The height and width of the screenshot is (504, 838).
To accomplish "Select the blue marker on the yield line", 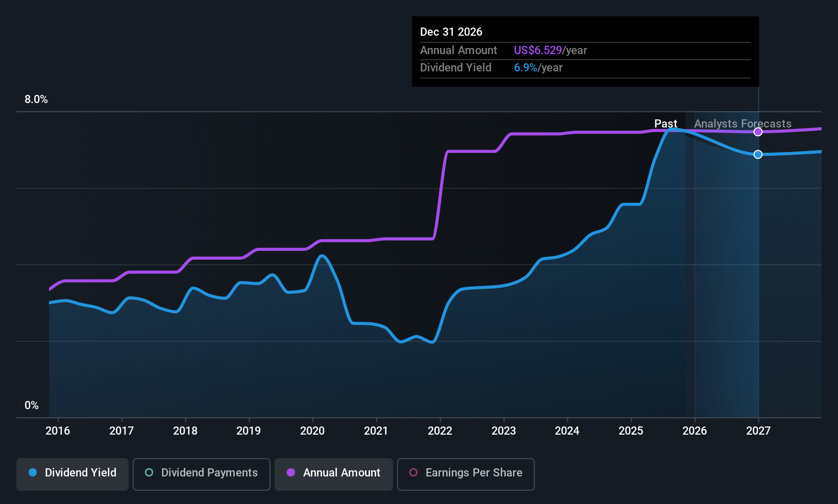I will point(758,154).
